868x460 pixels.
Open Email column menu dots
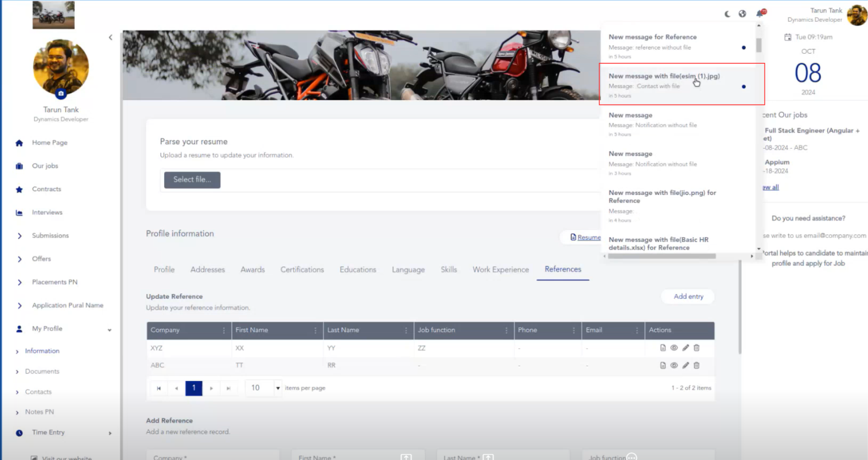pyautogui.click(x=637, y=330)
